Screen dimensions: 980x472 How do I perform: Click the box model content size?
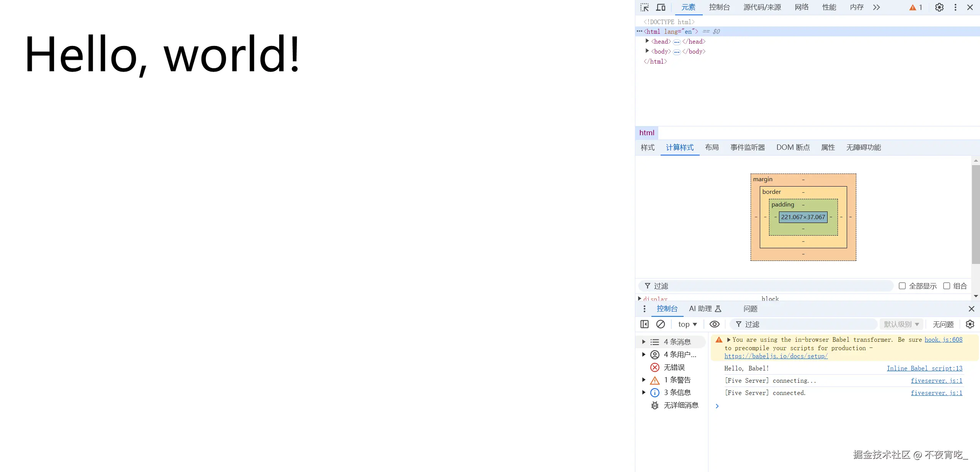[803, 217]
